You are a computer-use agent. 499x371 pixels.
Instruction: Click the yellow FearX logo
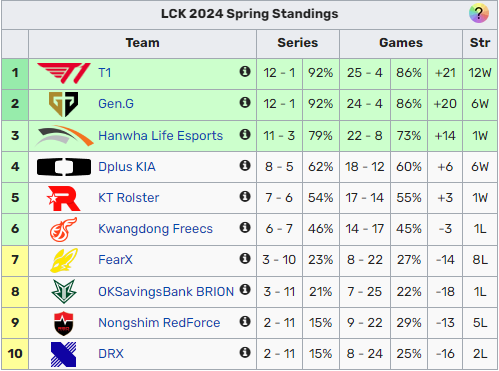pyautogui.click(x=64, y=260)
